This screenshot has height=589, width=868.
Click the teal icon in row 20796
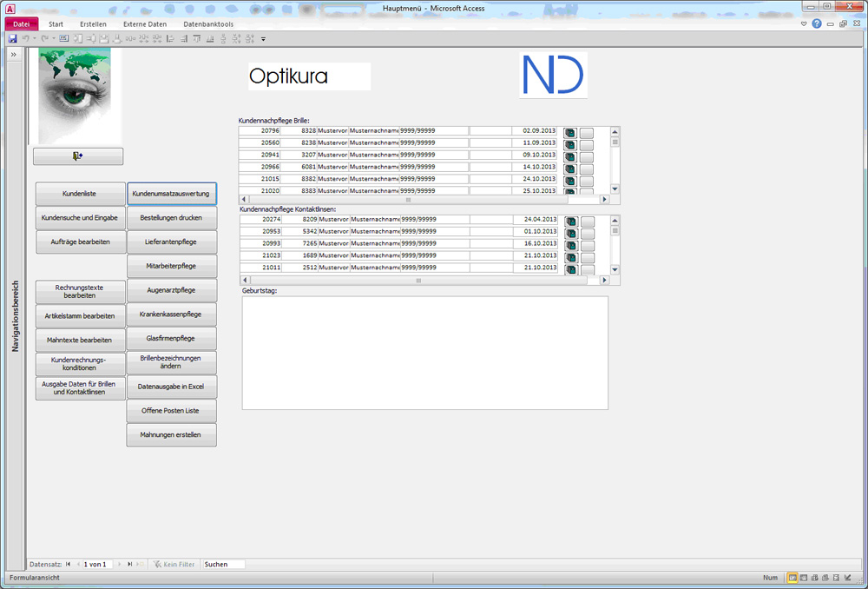(570, 133)
